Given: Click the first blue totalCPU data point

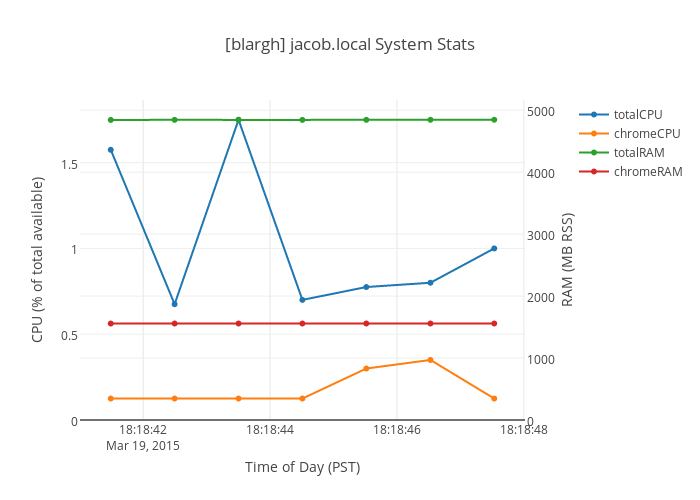Looking at the screenshot, I should (x=110, y=150).
